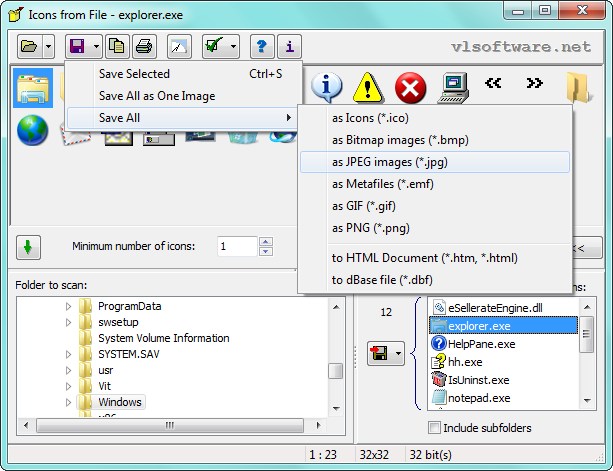Toggle the Include subfolders checkbox

[434, 428]
